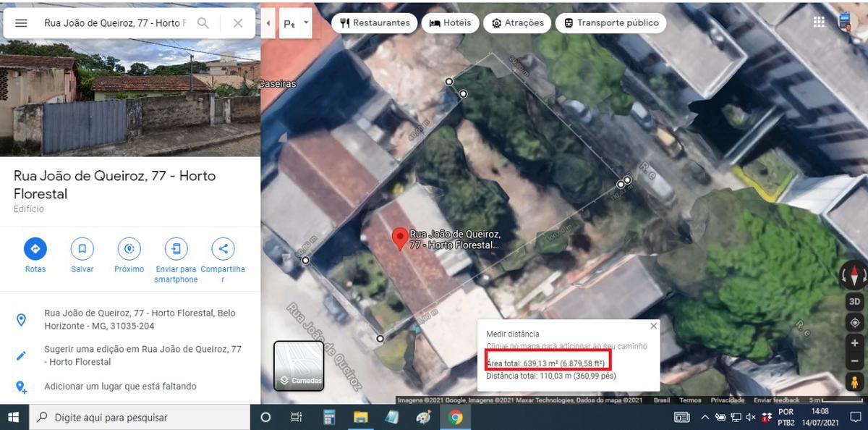The width and height of the screenshot is (868, 430).
Task: Save place with the Salvar icon
Action: click(82, 249)
